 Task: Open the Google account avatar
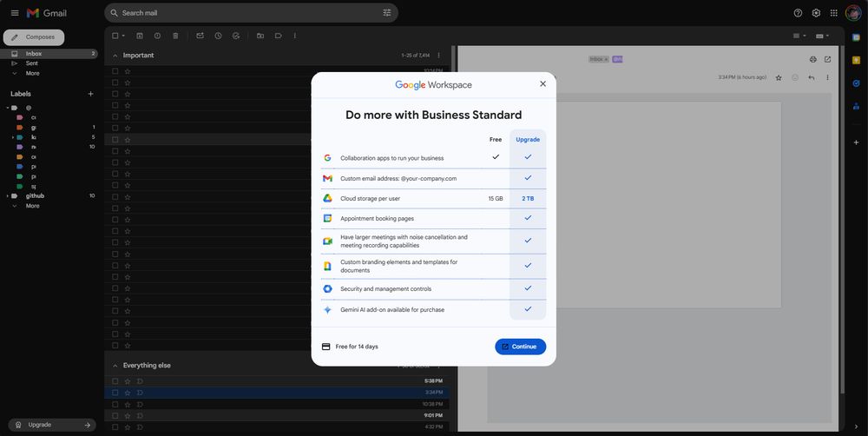(853, 13)
